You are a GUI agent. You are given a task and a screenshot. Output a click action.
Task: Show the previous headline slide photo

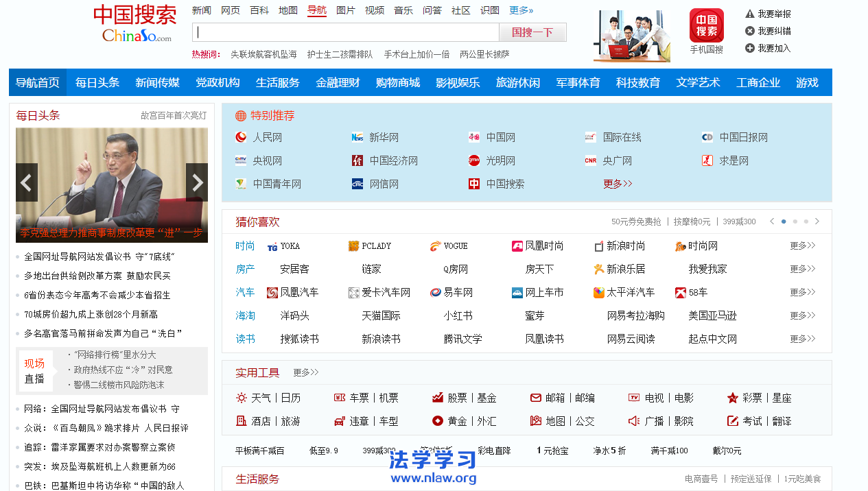pyautogui.click(x=27, y=182)
